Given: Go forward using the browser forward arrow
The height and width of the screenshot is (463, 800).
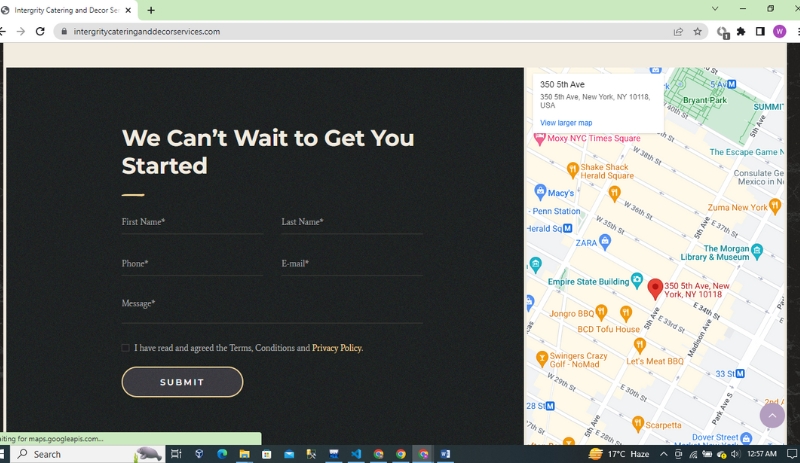Looking at the screenshot, I should [x=20, y=32].
